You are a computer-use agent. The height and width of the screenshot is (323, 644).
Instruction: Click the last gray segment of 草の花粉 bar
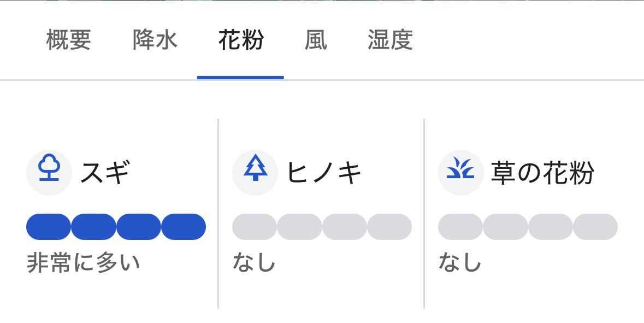coord(595,227)
